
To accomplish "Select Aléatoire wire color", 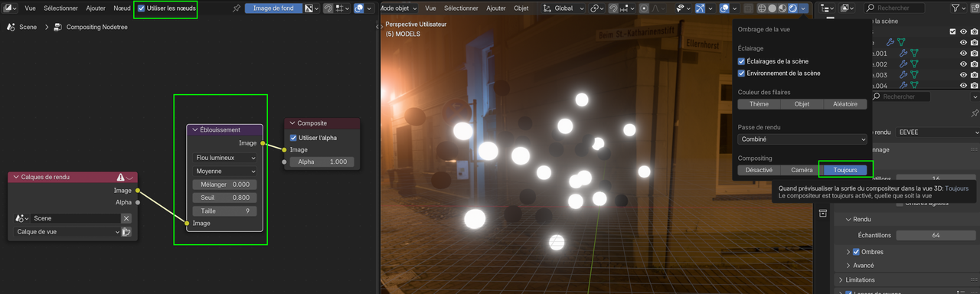I will (x=845, y=104).
